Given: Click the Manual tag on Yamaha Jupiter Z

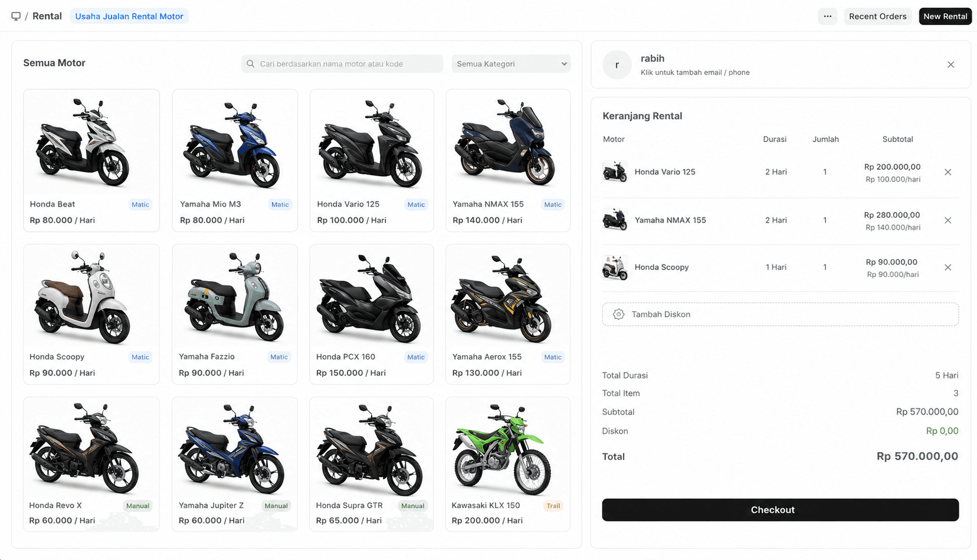Looking at the screenshot, I should (276, 506).
